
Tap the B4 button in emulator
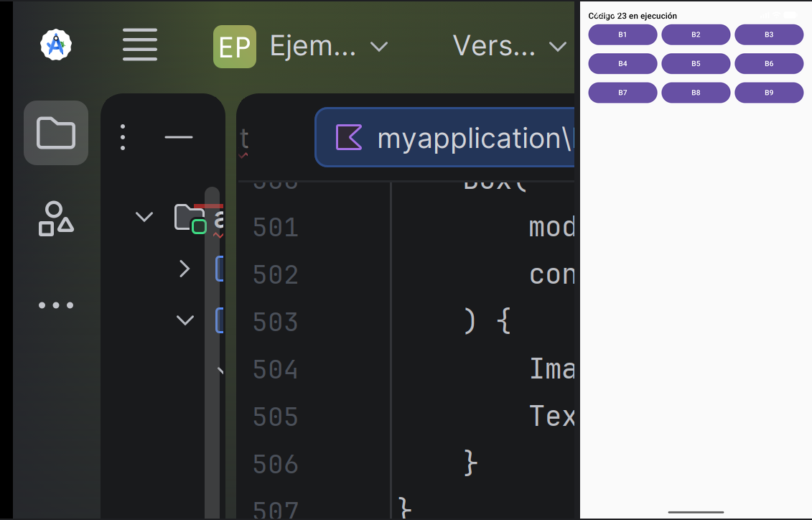click(622, 64)
